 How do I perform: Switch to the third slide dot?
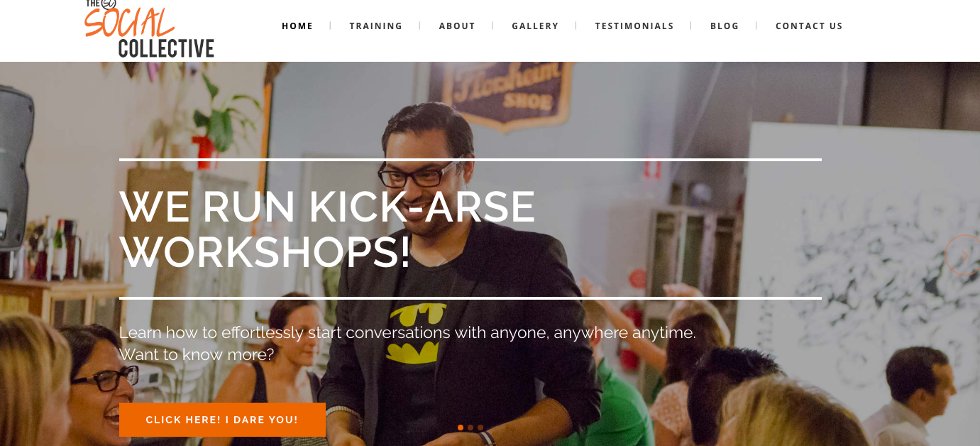tap(480, 428)
